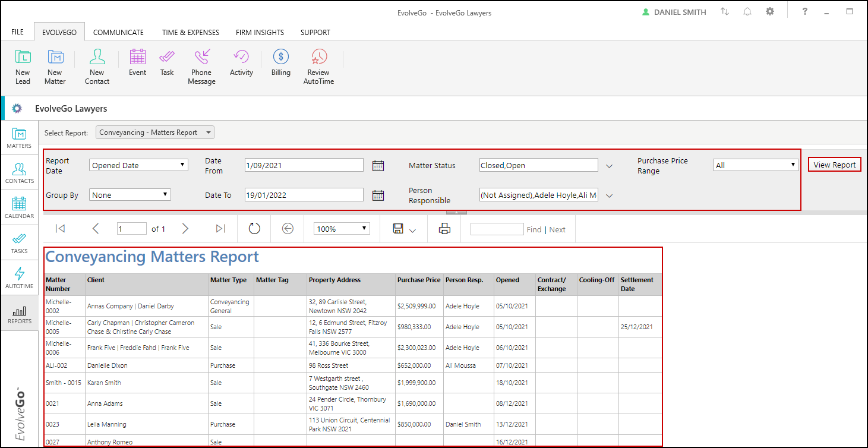Open the Date From calendar picker

378,166
